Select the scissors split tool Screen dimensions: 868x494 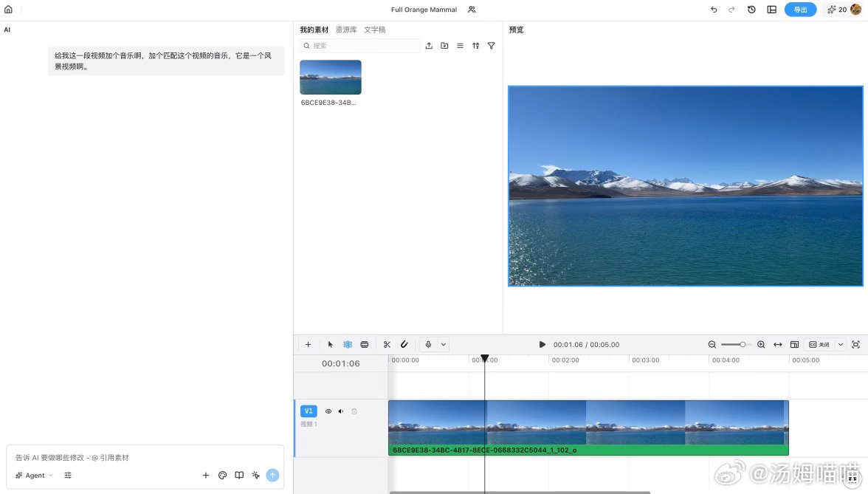[x=387, y=344]
